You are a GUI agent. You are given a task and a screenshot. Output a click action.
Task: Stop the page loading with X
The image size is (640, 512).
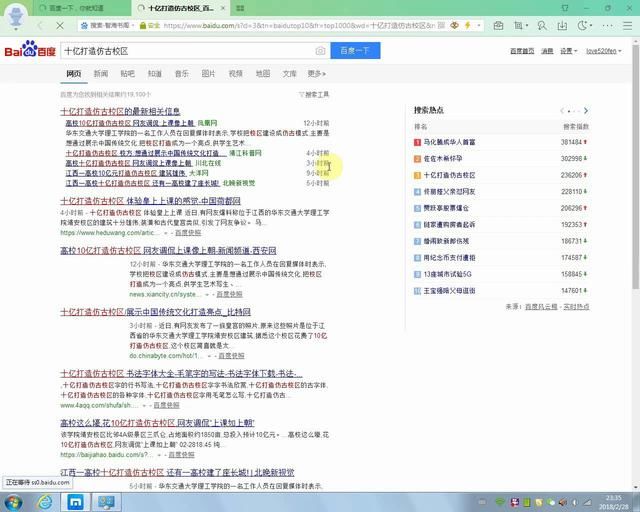[x=60, y=26]
